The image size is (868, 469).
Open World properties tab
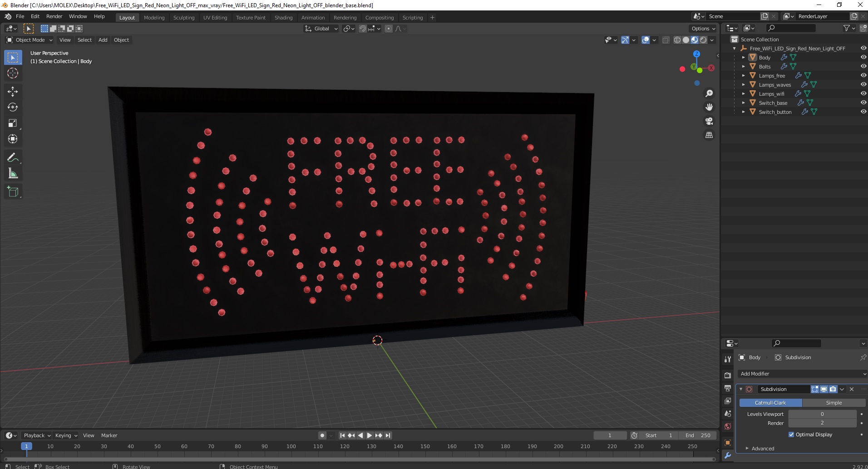pyautogui.click(x=728, y=426)
